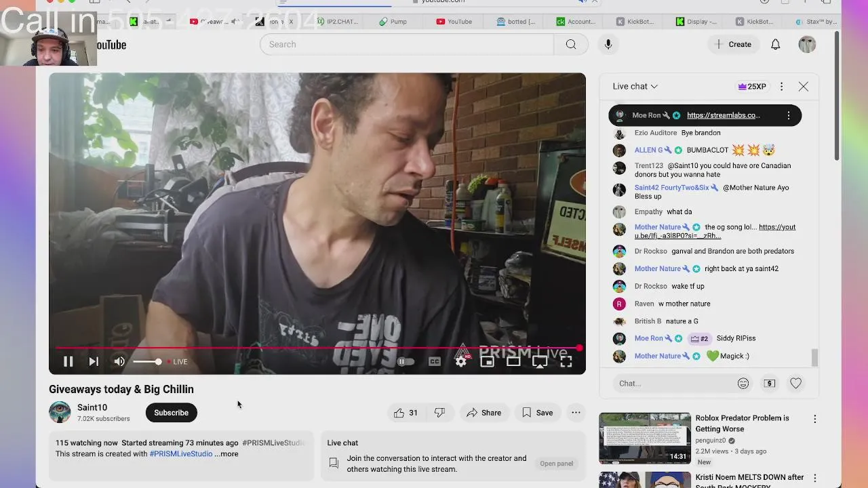Screen dimensions: 868x488
Task: Click the page vertical scrollbar
Action: coord(837,95)
